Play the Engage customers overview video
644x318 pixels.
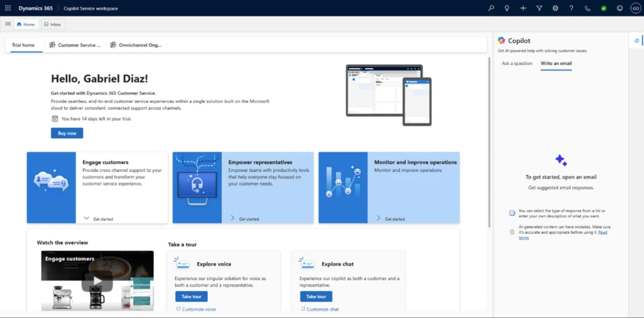click(97, 281)
